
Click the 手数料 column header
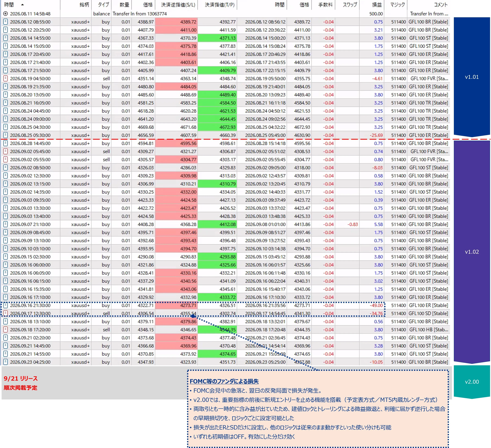(x=325, y=5)
